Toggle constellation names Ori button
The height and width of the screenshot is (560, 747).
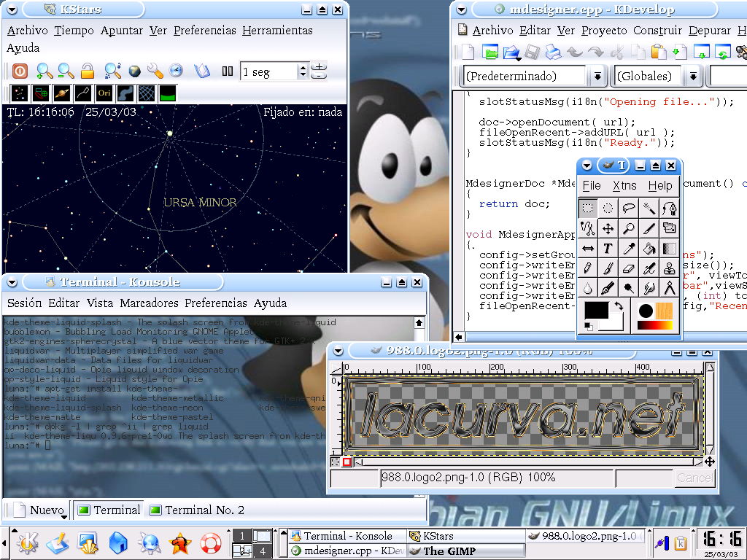104,93
